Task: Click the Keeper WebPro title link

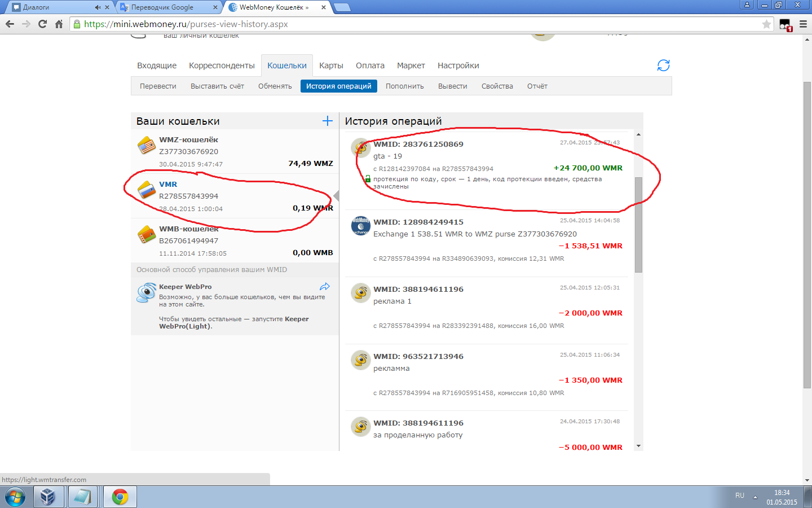Action: coord(186,287)
